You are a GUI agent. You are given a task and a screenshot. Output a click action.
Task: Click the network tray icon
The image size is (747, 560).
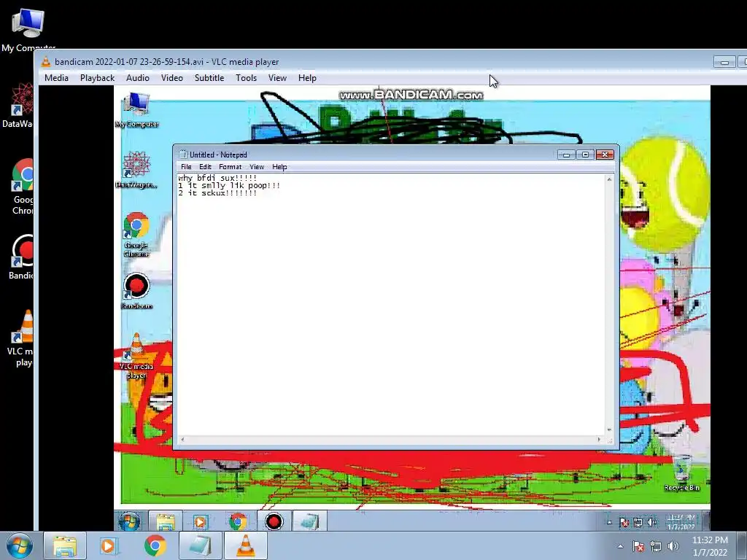click(656, 546)
